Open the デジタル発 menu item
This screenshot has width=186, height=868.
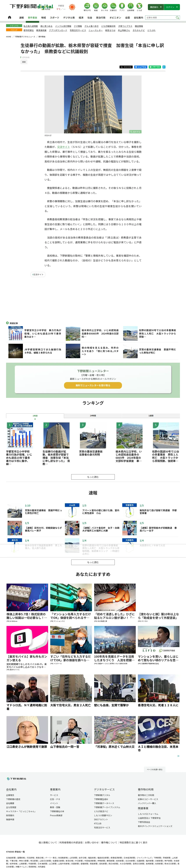pyautogui.click(x=69, y=18)
